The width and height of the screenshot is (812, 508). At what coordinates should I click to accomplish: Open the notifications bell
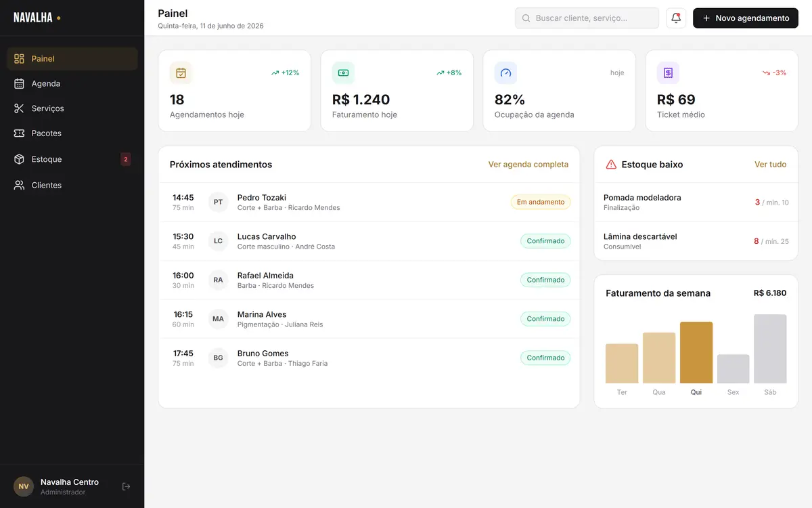676,18
